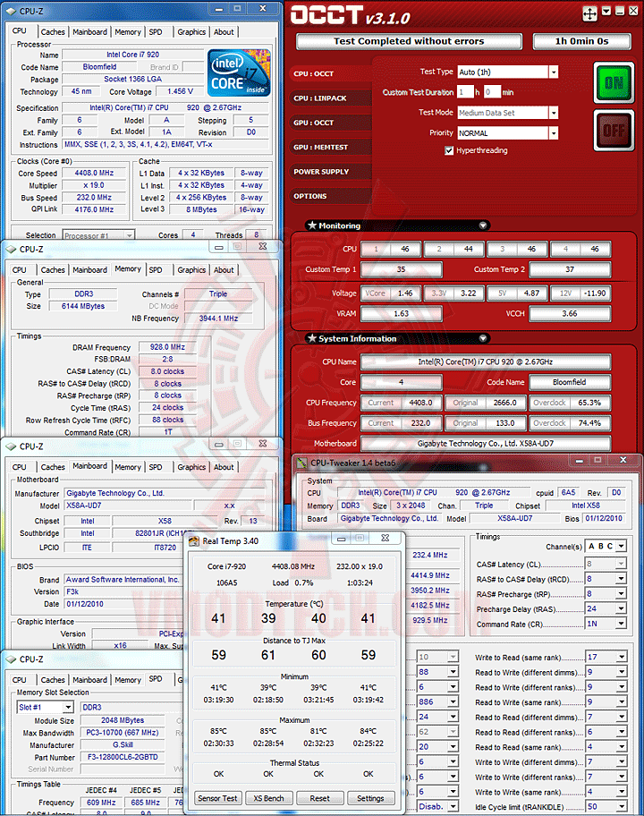This screenshot has width=644, height=816.
Task: Minimize the OCCT window with underscore icon
Action: click(x=620, y=11)
